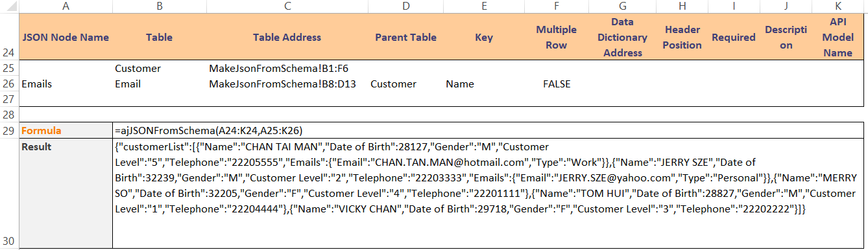868x250 pixels.
Task: Click the Table Address header cell
Action: coord(287,38)
